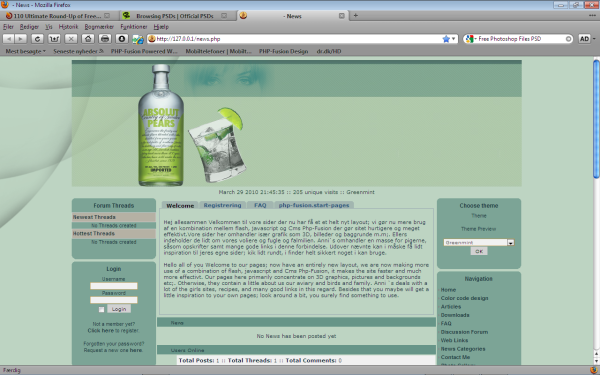Click the Stop loading icon
600x375 pixels.
71,39
